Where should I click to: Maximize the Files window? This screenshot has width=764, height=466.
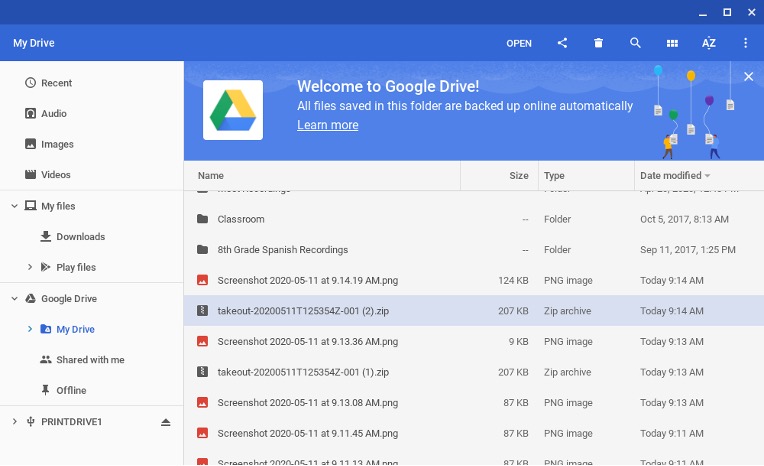(x=727, y=13)
